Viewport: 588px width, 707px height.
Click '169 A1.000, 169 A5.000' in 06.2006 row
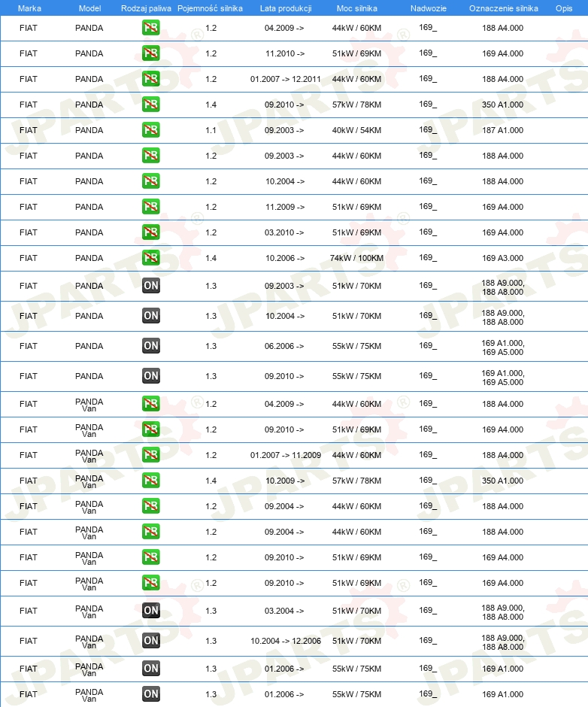click(503, 347)
